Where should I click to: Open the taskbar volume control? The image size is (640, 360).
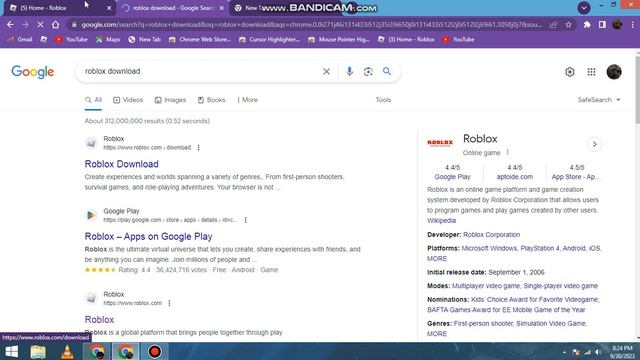coord(598,352)
